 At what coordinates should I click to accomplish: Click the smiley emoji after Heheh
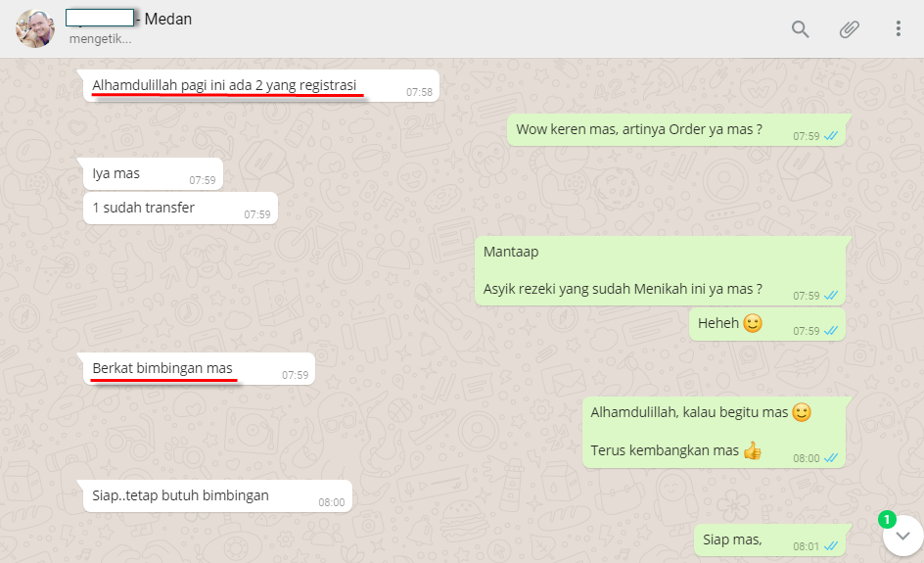point(753,323)
